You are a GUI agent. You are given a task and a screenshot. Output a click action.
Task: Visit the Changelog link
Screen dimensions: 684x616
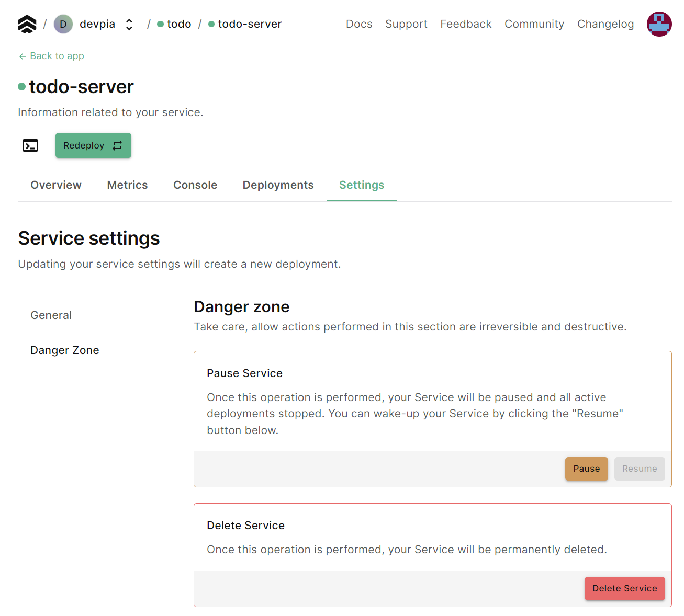(x=605, y=24)
